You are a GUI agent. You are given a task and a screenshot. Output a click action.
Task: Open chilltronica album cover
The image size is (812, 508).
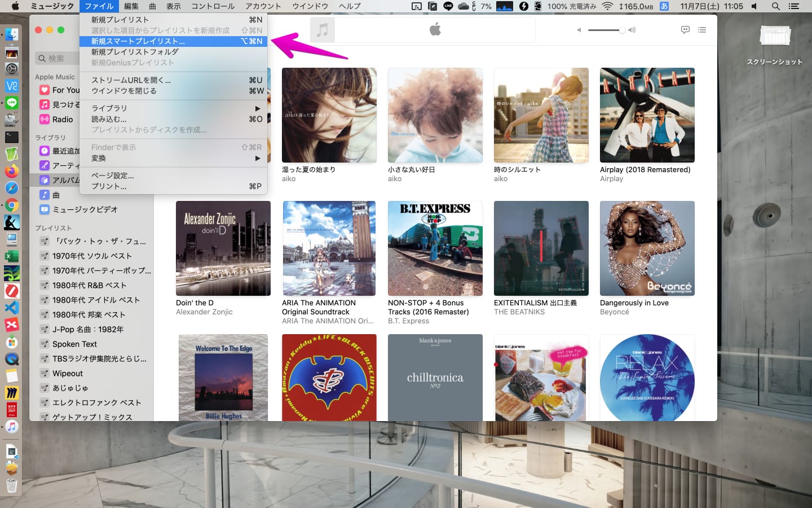435,378
